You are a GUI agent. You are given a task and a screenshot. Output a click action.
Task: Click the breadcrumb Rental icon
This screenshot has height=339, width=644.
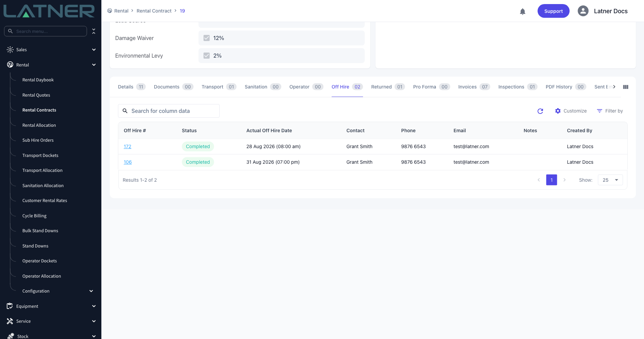pyautogui.click(x=109, y=11)
